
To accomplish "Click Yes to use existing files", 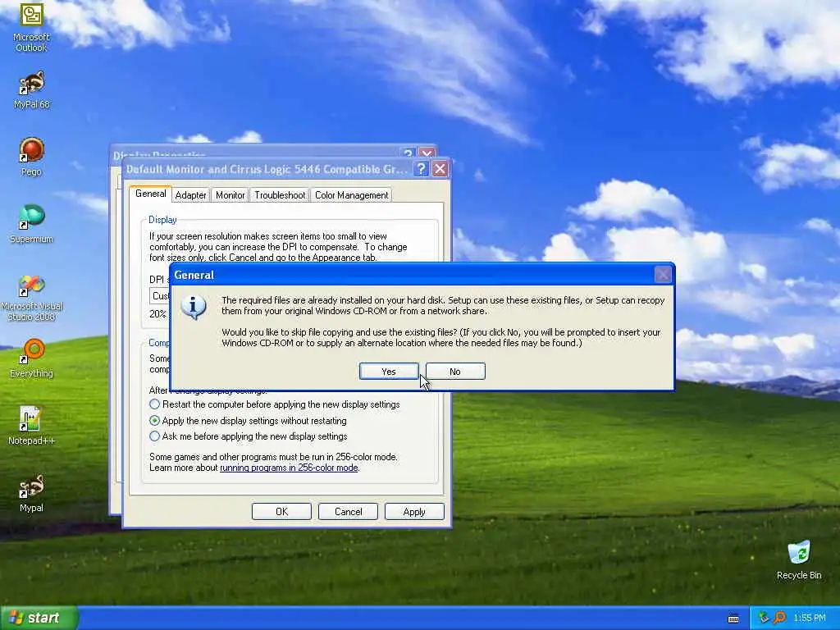I will [x=389, y=372].
